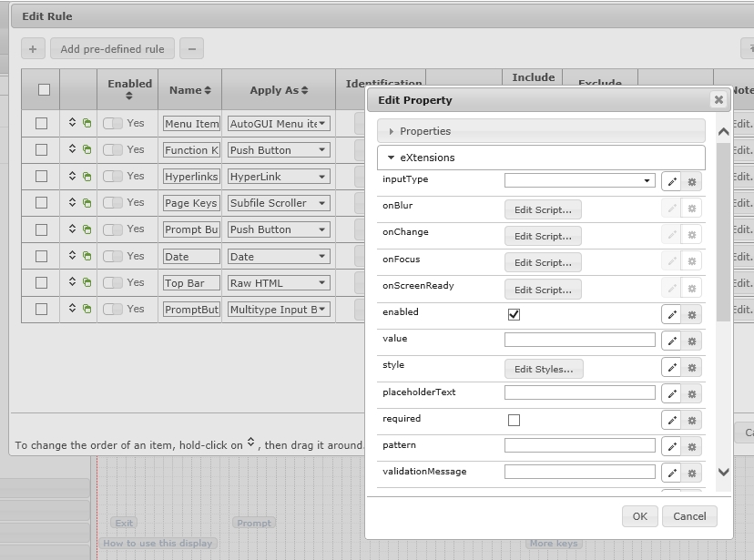Uncheck the enabled property checkbox
This screenshot has height=560, width=754.
[x=514, y=314]
